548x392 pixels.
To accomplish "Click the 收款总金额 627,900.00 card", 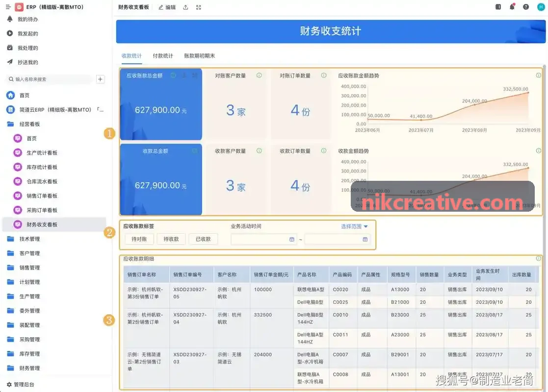I will pyautogui.click(x=161, y=179).
